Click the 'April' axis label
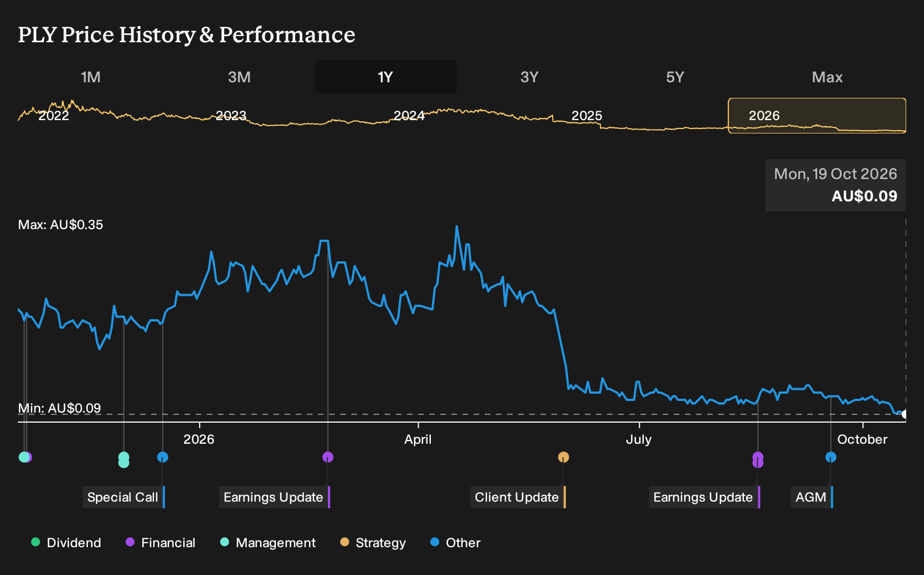Image resolution: width=924 pixels, height=575 pixels. 418,439
